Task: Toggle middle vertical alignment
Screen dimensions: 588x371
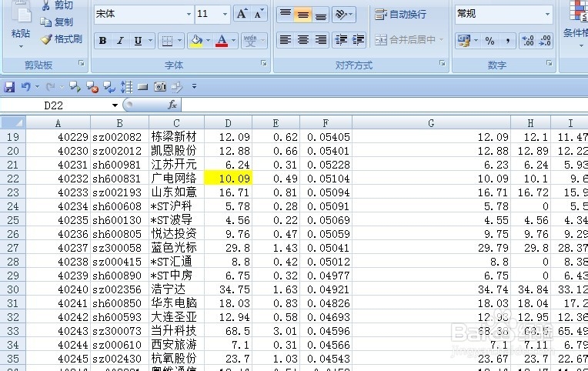Action: pos(303,15)
